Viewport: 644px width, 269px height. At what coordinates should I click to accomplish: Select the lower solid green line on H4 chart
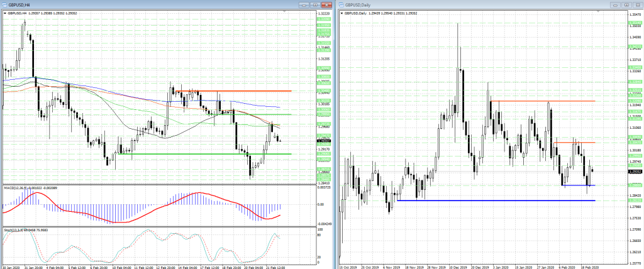[x=189, y=154]
